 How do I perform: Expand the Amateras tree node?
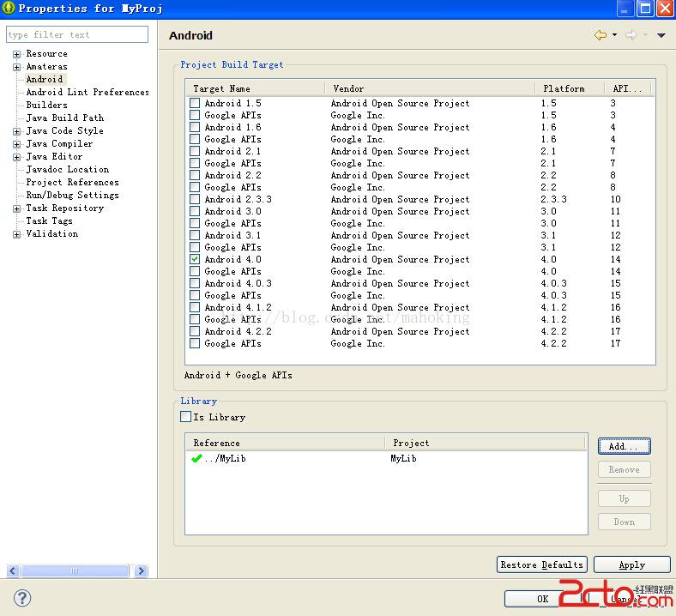[x=16, y=67]
